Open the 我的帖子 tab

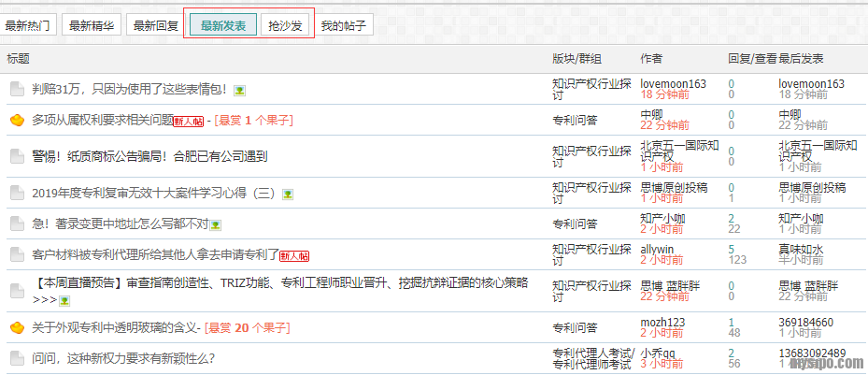(344, 26)
